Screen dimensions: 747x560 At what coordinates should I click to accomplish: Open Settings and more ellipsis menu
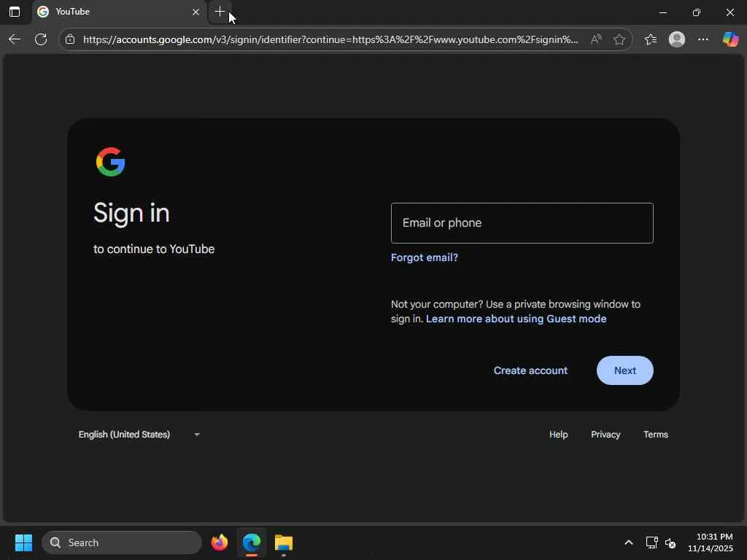703,39
